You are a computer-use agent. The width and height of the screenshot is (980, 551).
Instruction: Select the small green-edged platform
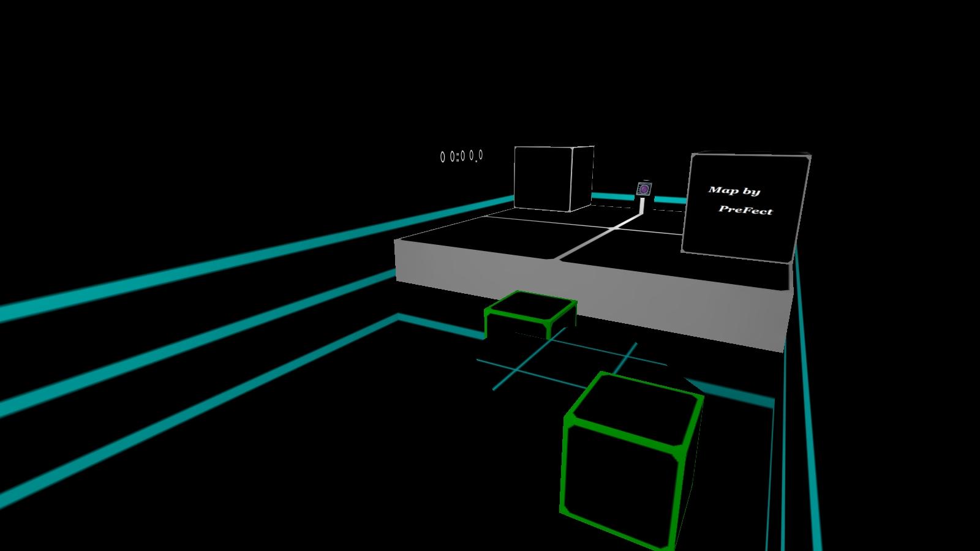[x=530, y=305]
